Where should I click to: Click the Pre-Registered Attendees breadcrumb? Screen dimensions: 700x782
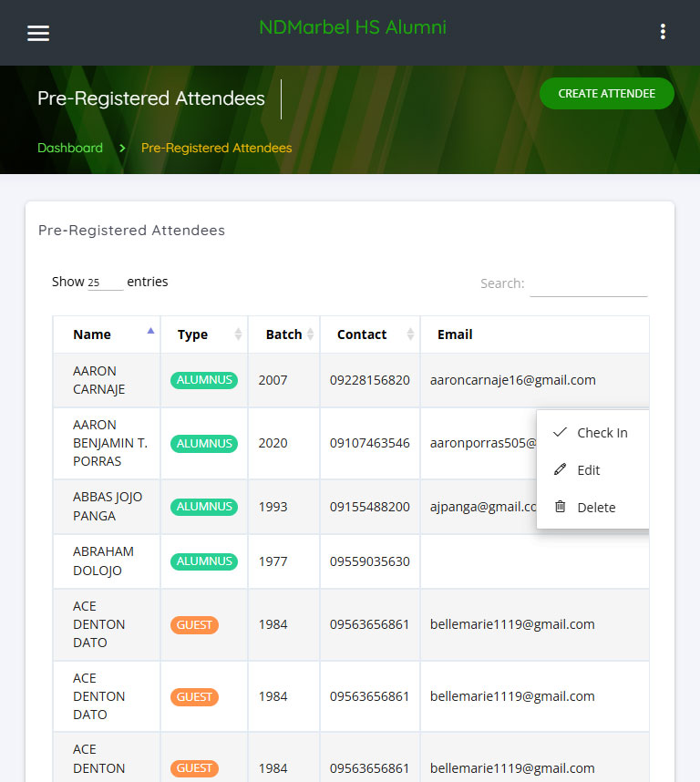[x=216, y=148]
